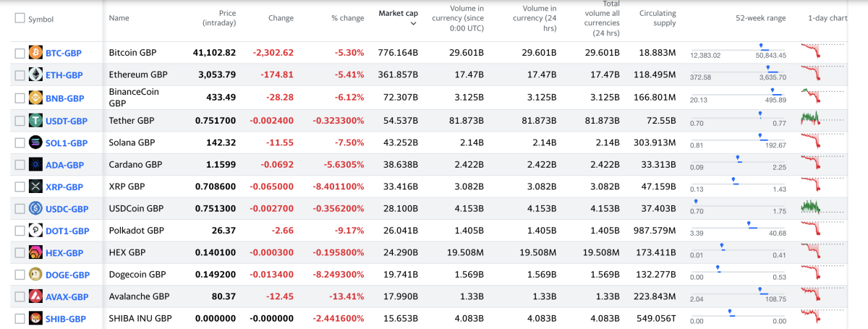Open the Polkadot 1-day chart thumbnail
Screen dimensions: 868x329
click(x=822, y=231)
